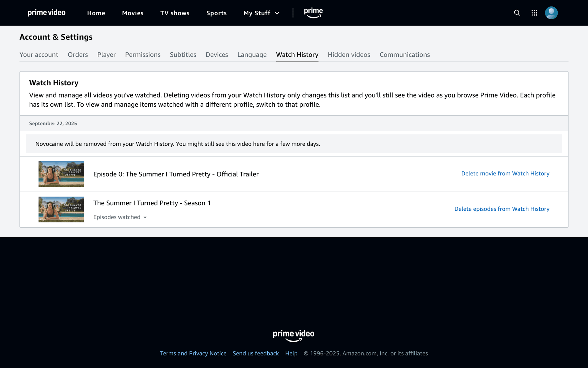Switch to the Subtitles tab

coord(183,55)
